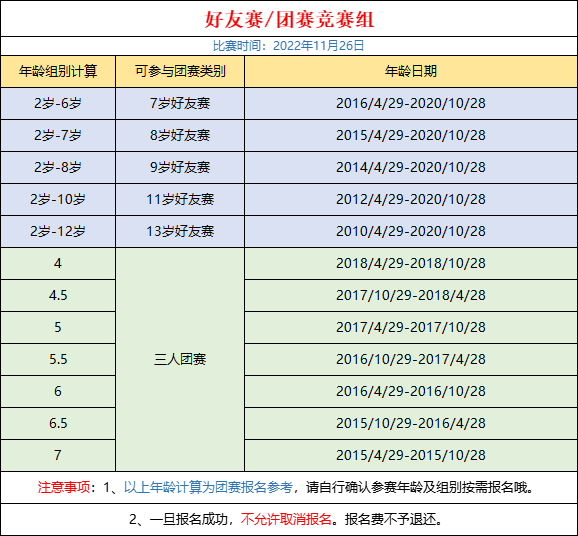
Task: Select the 2岁-6岁 age group cell
Action: pos(58,104)
